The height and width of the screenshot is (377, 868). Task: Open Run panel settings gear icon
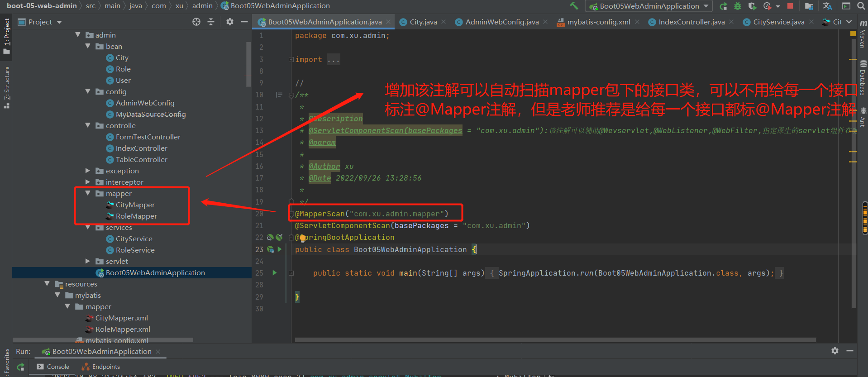pyautogui.click(x=835, y=351)
